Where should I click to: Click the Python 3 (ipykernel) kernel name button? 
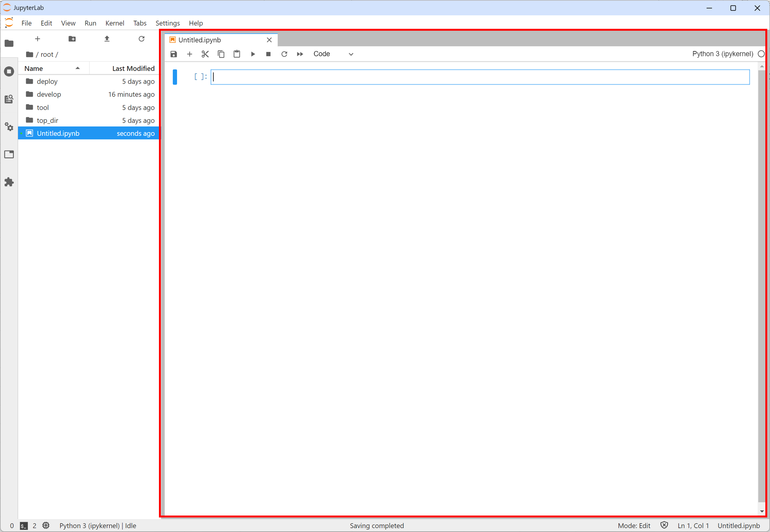[722, 54]
